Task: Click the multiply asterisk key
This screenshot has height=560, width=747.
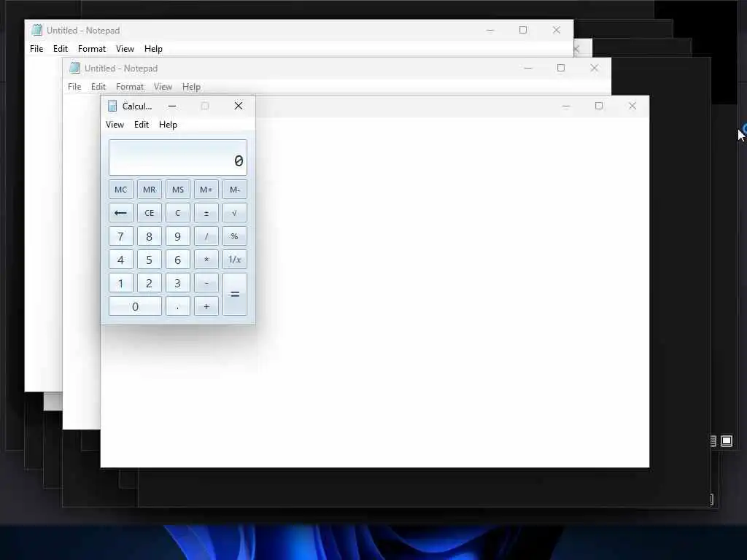Action: 206,260
